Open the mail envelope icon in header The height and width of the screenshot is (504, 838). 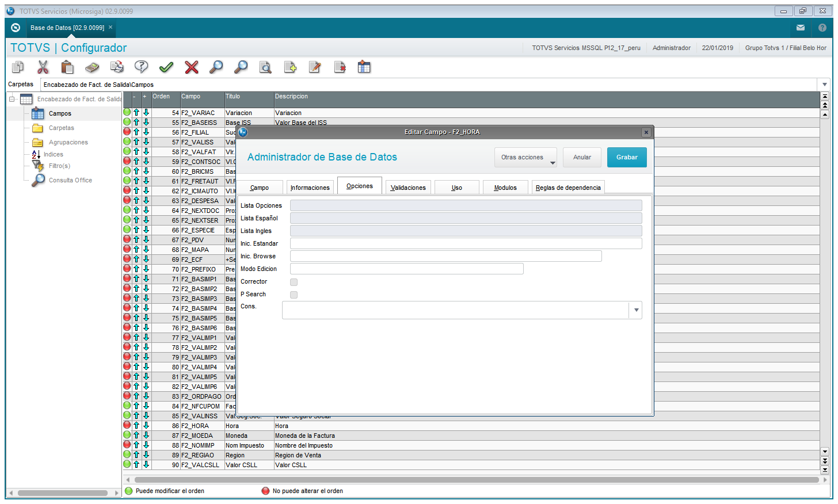click(801, 28)
